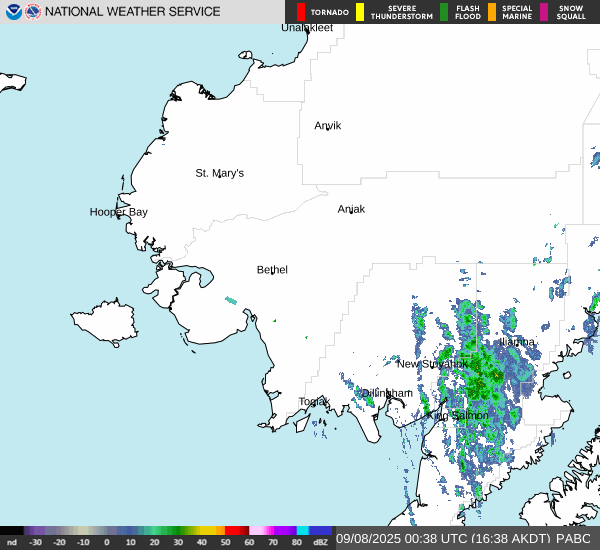Click the orange Special Marine legend swatch

click(x=492, y=12)
